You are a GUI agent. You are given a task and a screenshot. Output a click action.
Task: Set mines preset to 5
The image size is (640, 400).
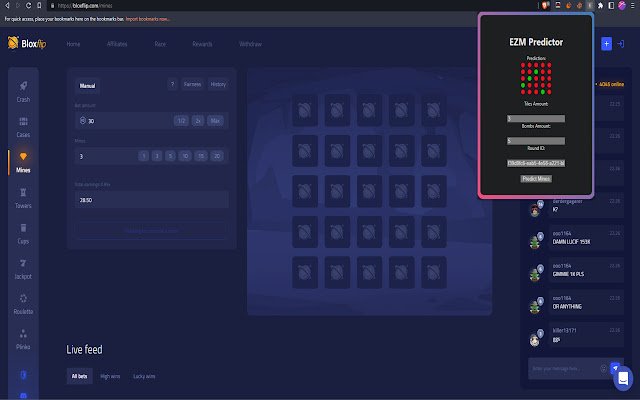[x=171, y=156]
